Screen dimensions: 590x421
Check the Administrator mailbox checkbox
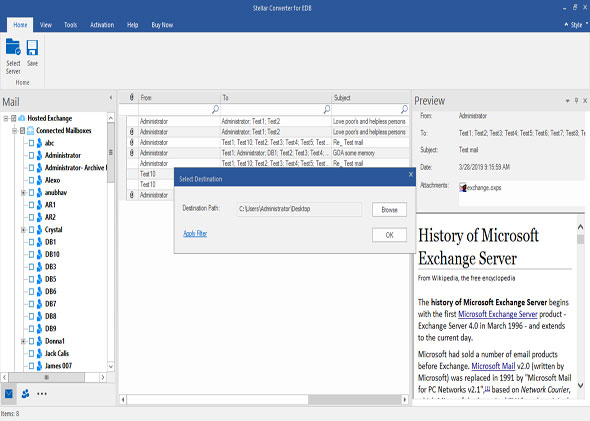[x=32, y=155]
